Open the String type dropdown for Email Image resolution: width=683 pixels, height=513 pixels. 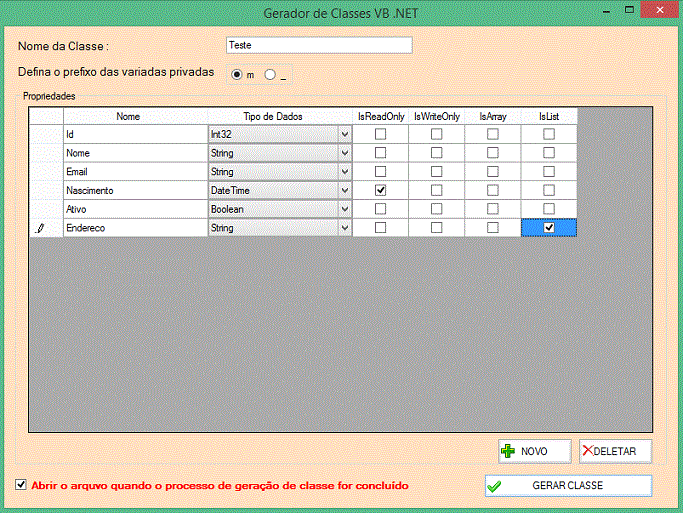coord(345,172)
